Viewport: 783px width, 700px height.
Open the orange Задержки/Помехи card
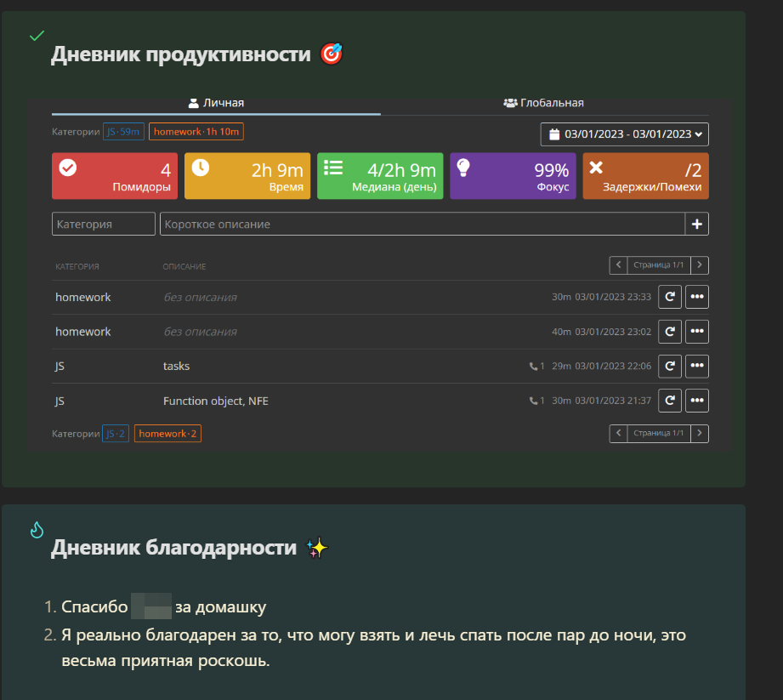(x=645, y=176)
